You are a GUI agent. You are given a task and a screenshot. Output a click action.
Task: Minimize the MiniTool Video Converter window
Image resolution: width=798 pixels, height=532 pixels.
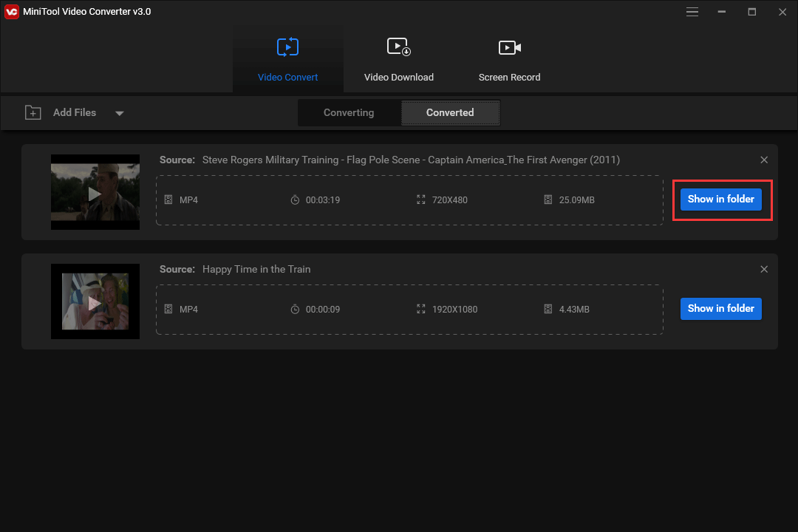[722, 12]
